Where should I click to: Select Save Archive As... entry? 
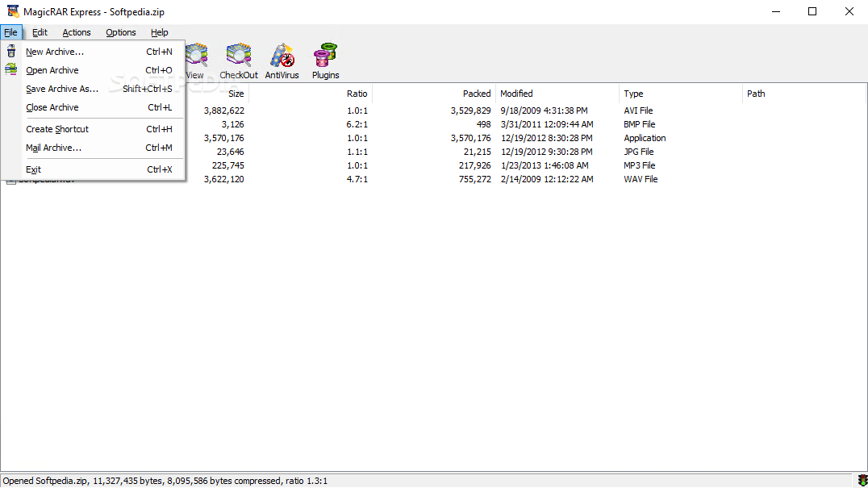93,89
